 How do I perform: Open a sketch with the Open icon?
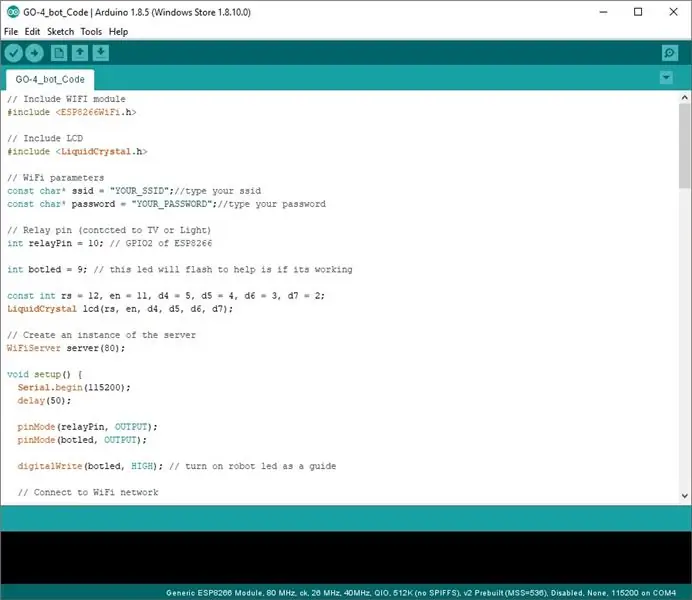(x=80, y=53)
